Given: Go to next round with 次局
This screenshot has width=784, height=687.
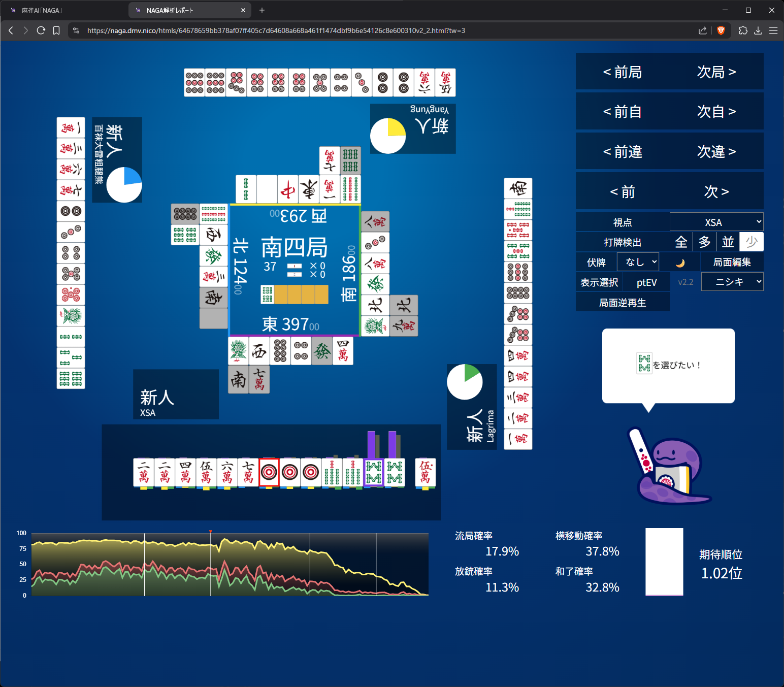Looking at the screenshot, I should (716, 72).
